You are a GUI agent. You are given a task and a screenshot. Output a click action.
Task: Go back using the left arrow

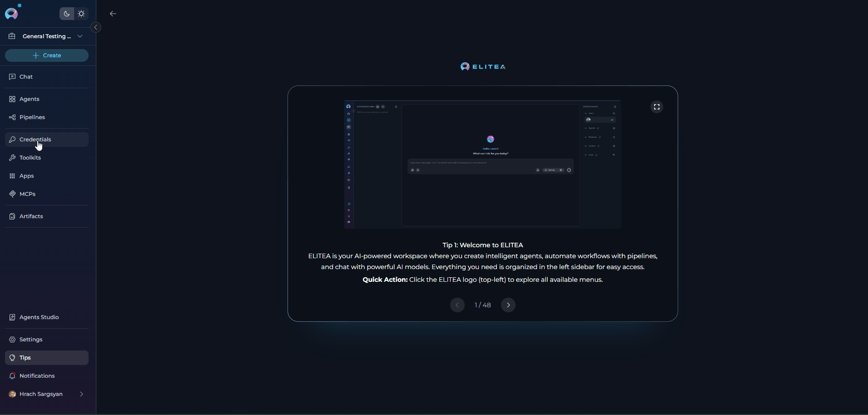(113, 14)
